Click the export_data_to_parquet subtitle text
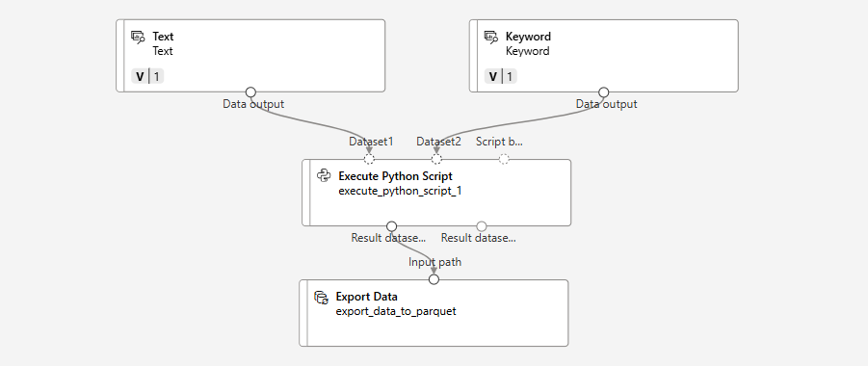This screenshot has height=366, width=868. pos(396,311)
